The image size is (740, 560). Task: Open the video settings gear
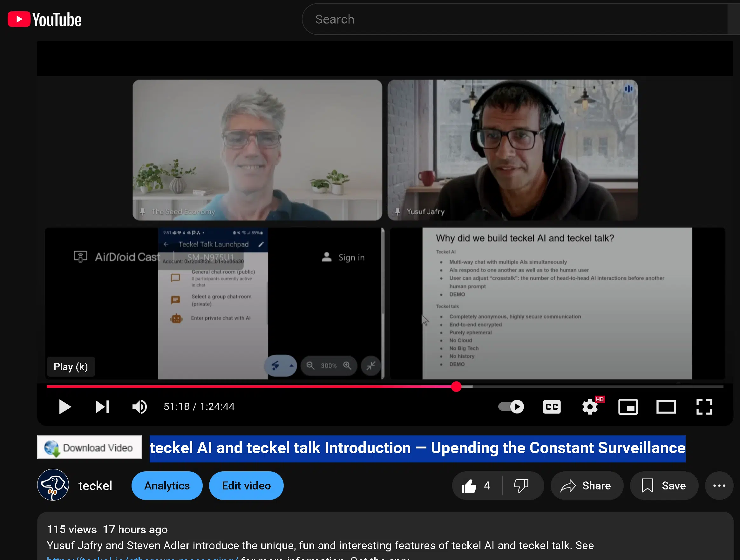point(590,407)
